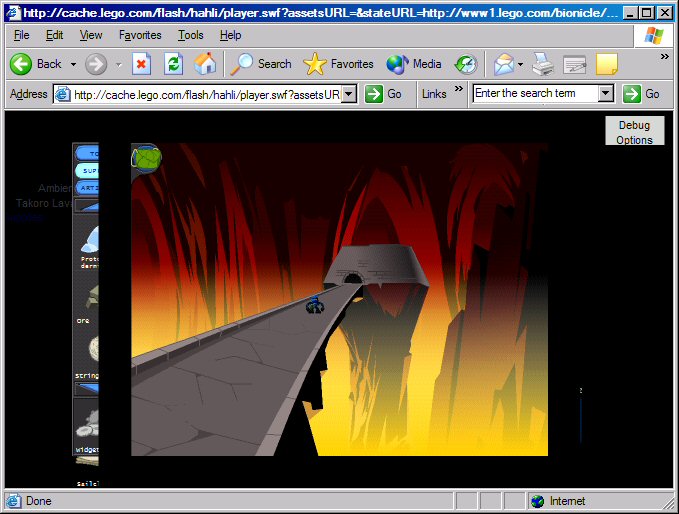Click the 'Done' status bar text
This screenshot has height=514, width=679.
click(x=39, y=501)
